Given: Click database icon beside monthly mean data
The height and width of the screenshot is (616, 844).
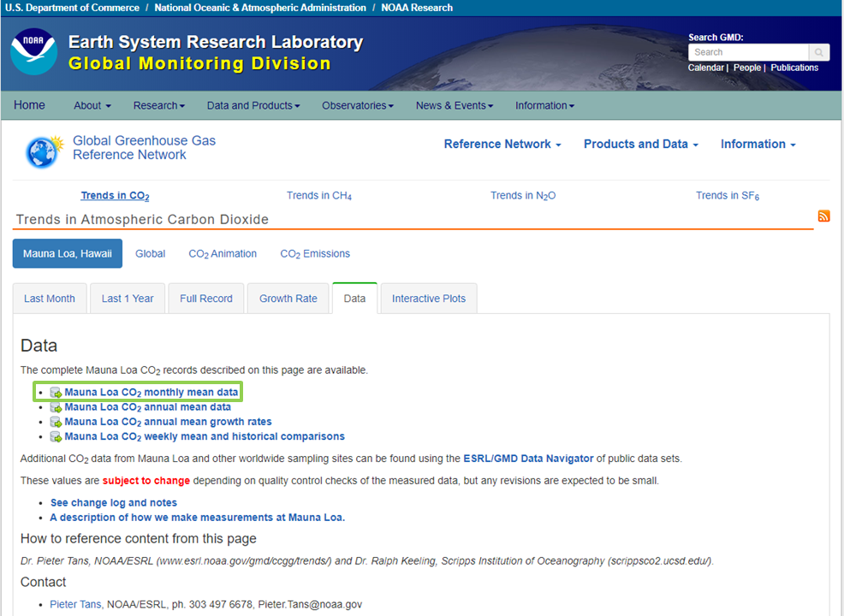Looking at the screenshot, I should click(x=56, y=392).
